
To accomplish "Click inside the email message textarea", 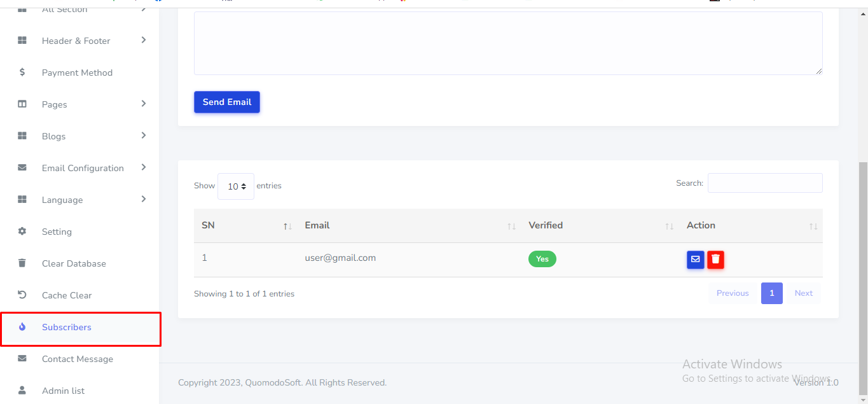I will [x=507, y=43].
